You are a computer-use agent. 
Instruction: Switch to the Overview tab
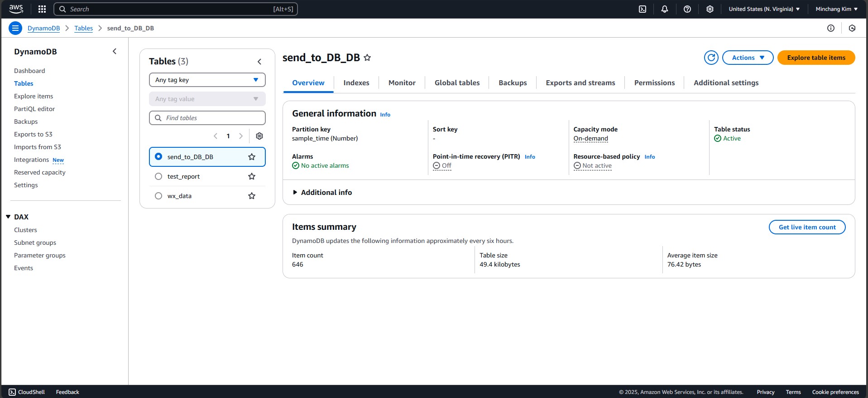pyautogui.click(x=308, y=83)
